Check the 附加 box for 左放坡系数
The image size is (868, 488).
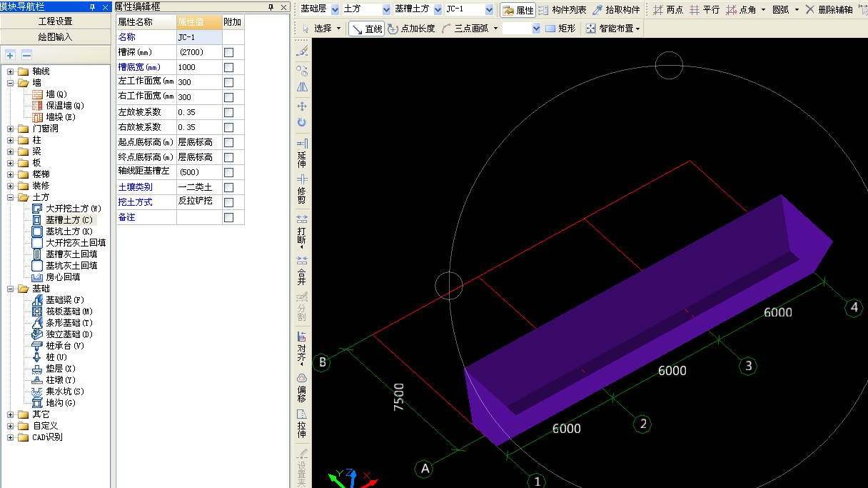click(x=229, y=112)
